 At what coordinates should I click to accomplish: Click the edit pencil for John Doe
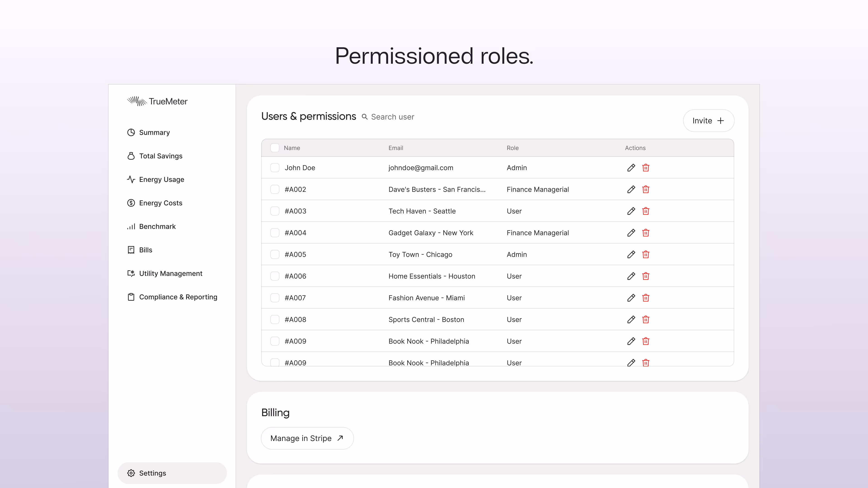631,168
